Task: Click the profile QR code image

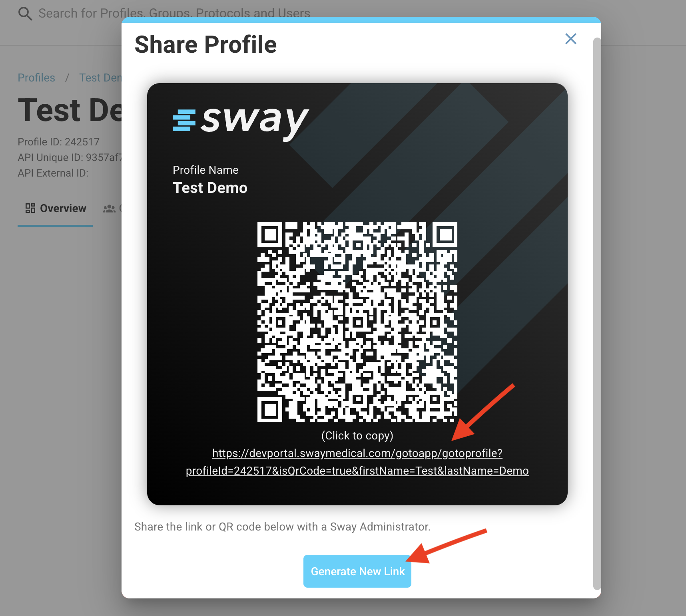Action: click(357, 322)
